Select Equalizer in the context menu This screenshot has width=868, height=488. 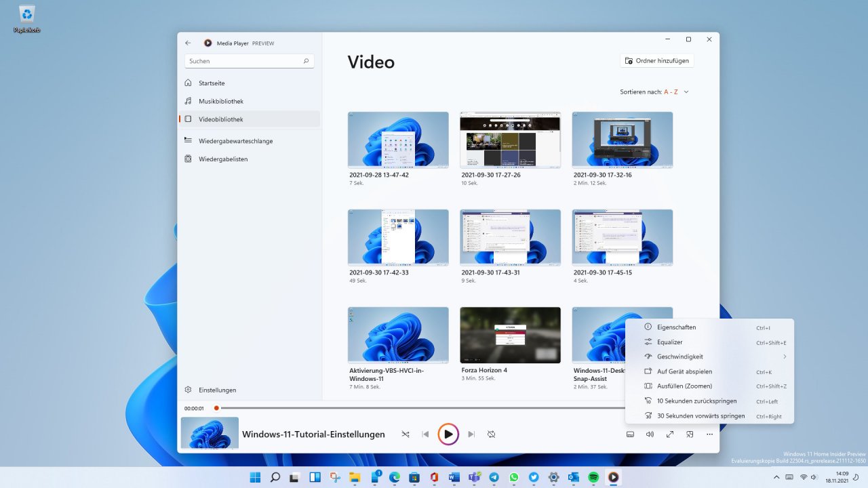(x=709, y=342)
